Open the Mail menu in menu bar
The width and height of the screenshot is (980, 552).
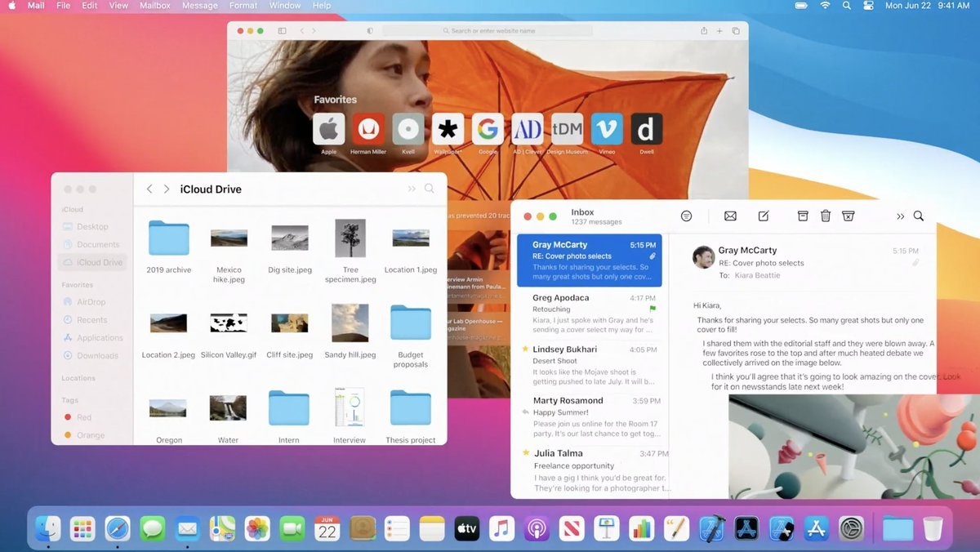tap(36, 6)
